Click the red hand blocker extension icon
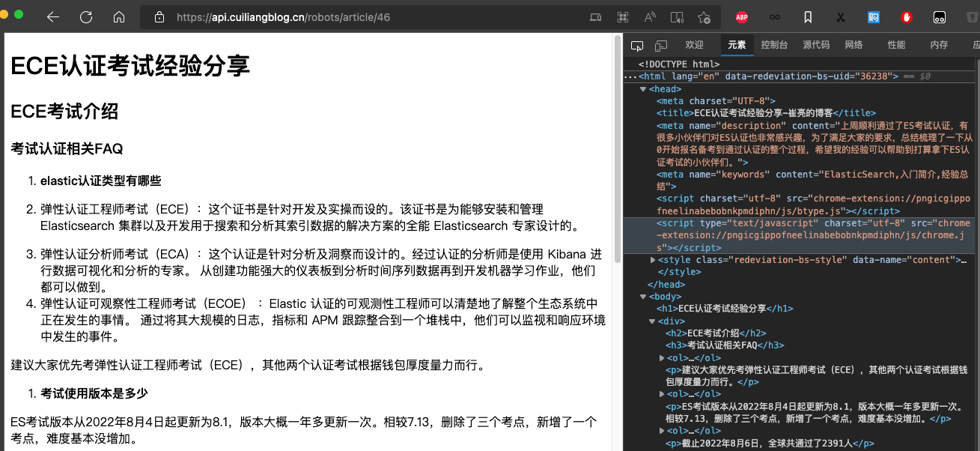This screenshot has width=980, height=451. 907,16
